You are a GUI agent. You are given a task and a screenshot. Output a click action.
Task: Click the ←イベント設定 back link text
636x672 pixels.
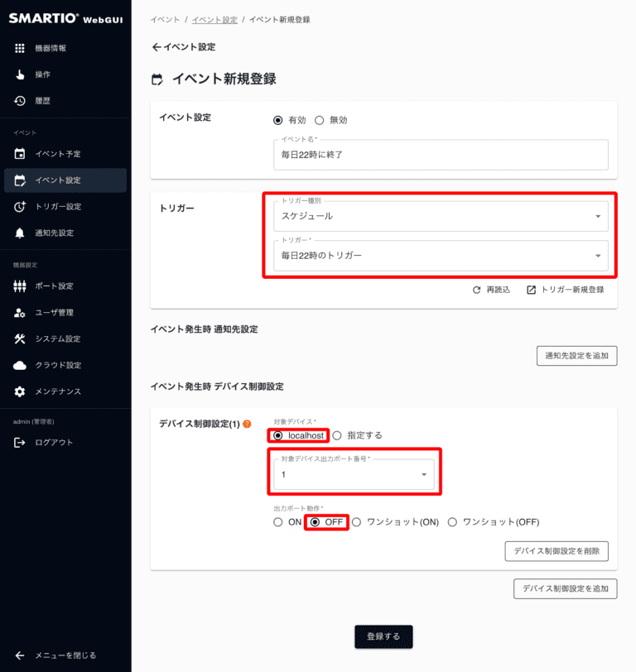(x=184, y=47)
